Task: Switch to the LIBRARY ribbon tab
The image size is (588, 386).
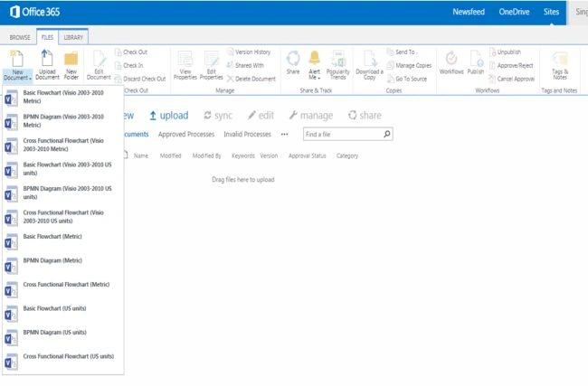Action: tap(73, 37)
